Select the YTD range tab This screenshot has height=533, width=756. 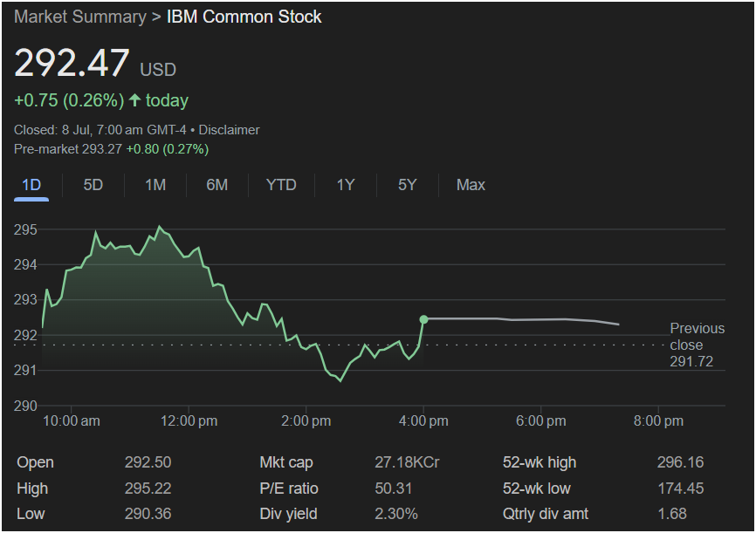click(x=281, y=185)
